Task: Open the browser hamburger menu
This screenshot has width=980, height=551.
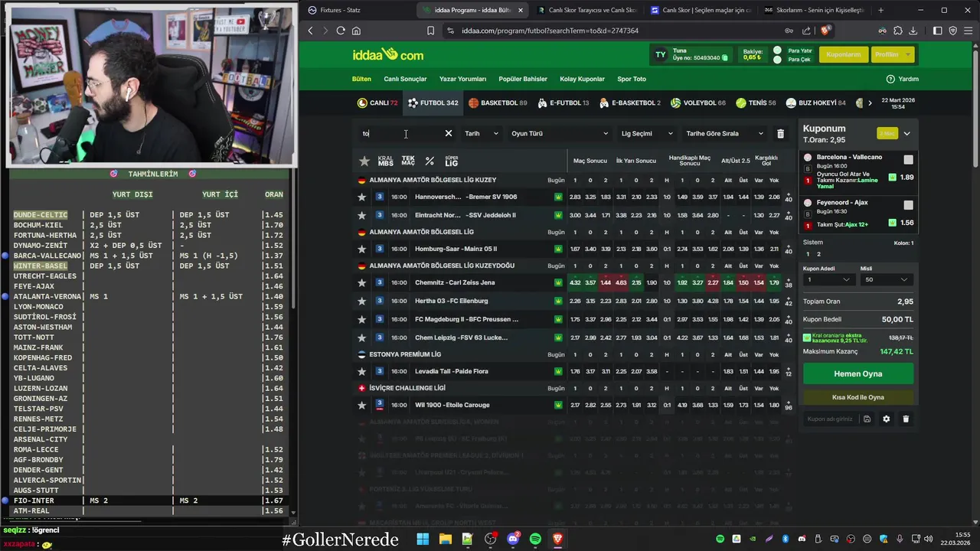Action: [x=967, y=31]
